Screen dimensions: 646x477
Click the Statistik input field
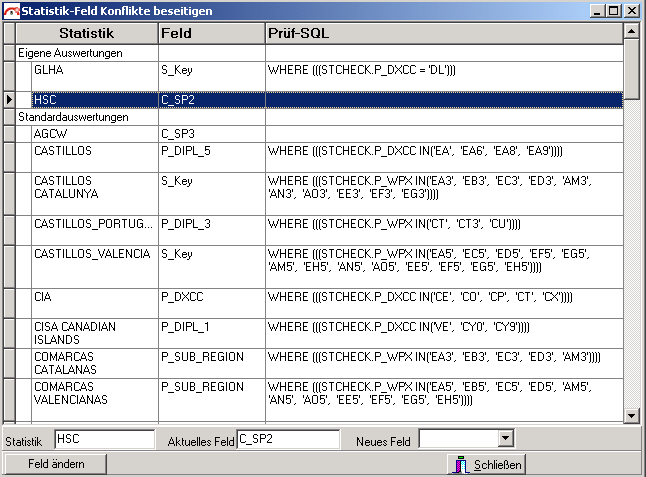(x=104, y=439)
